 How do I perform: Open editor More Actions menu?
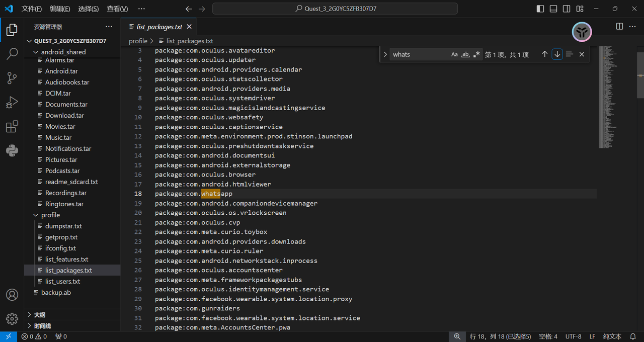[x=633, y=26]
